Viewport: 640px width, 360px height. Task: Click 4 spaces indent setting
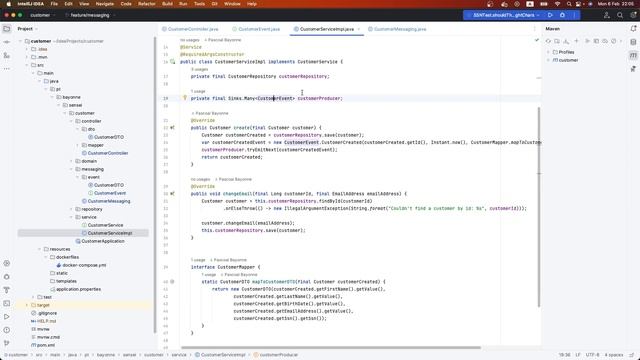point(614,355)
